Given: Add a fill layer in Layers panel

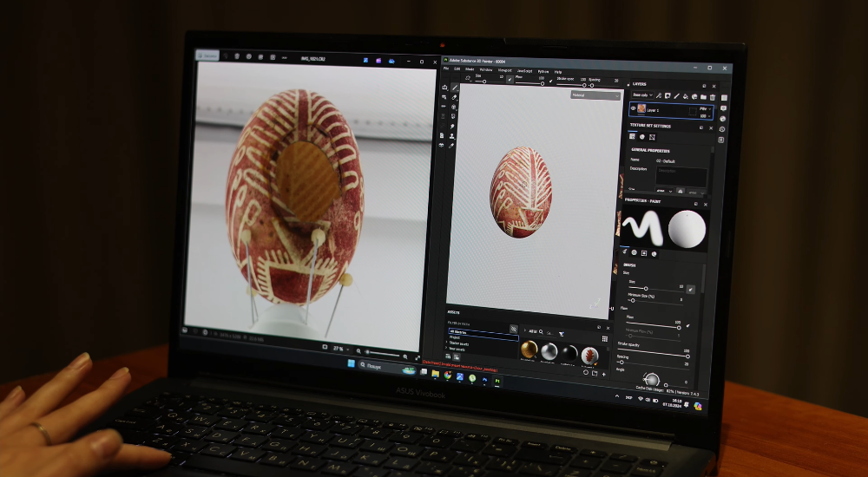Looking at the screenshot, I should 686,96.
